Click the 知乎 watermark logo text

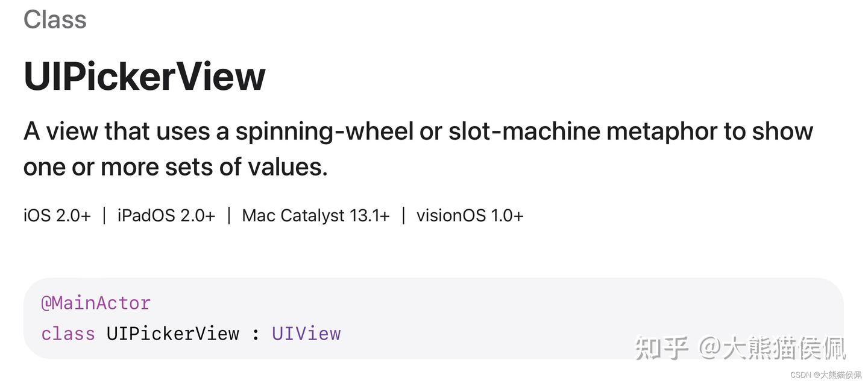[662, 348]
